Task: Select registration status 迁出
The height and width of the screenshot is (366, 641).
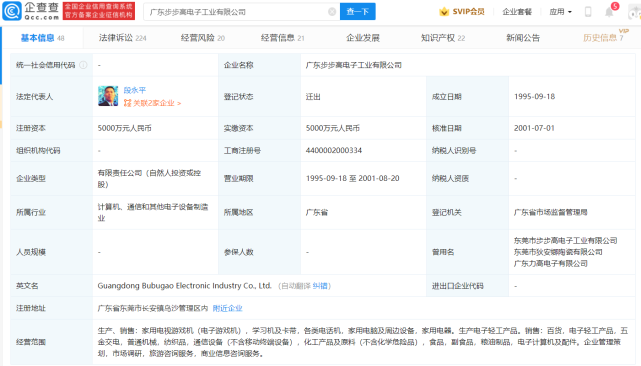Action: (313, 97)
